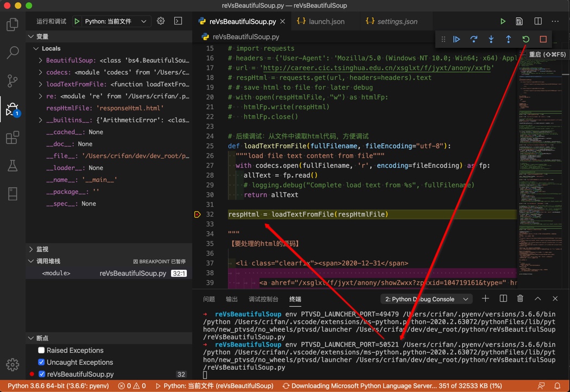This screenshot has width=570, height=392.
Task: Collapse the 断点 section
Action: [x=31, y=338]
